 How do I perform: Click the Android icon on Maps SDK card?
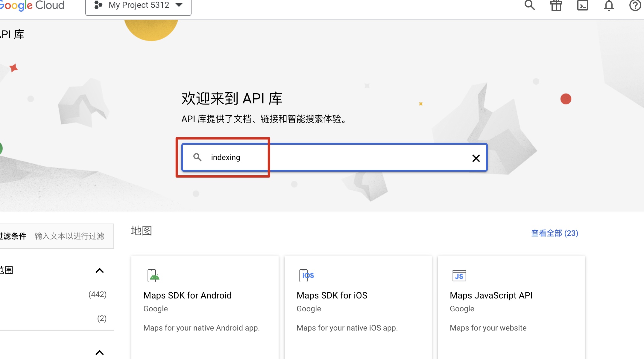pos(153,275)
